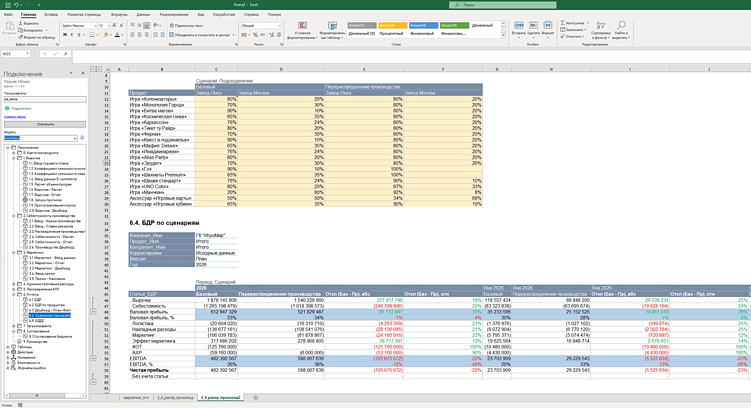The image size is (751, 408).
Task: Click the Name Box showing cell reference
Action: coord(17,54)
